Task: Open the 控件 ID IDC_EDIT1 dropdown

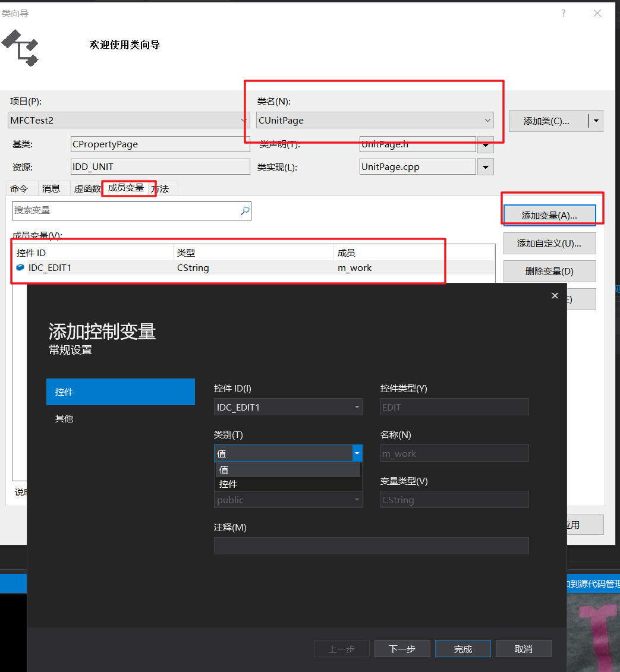Action: coord(288,407)
